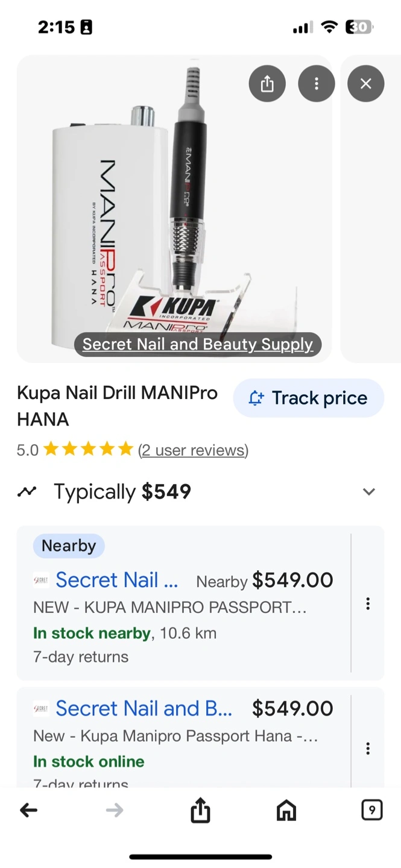The width and height of the screenshot is (401, 868).
Task: Open options menu for online store offer
Action: coord(368,748)
